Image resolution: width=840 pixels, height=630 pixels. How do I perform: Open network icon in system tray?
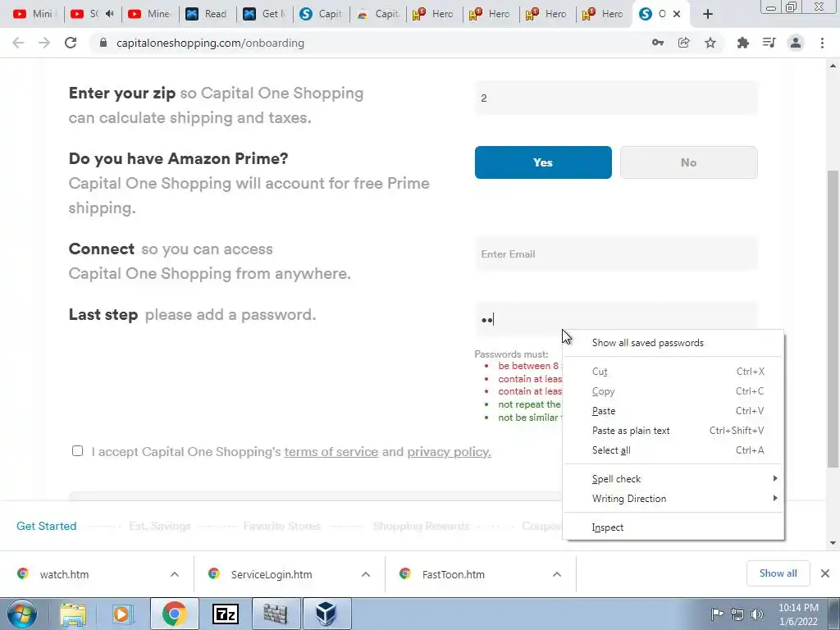[737, 614]
